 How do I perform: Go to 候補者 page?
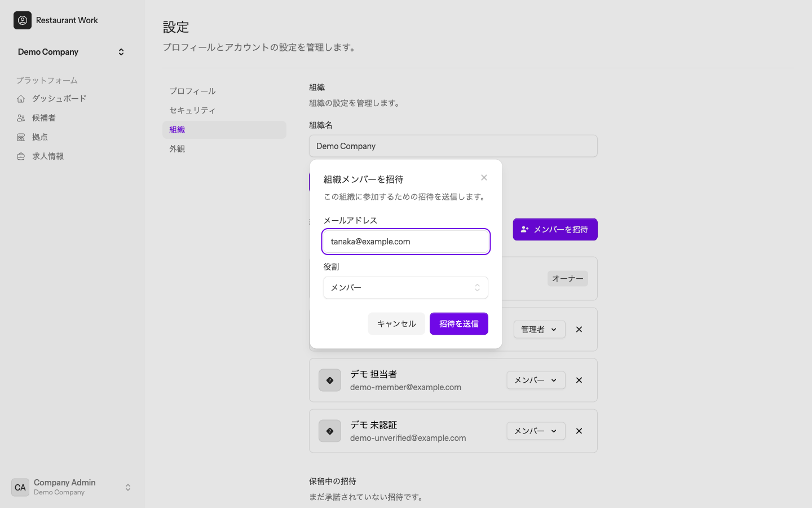tap(72, 118)
